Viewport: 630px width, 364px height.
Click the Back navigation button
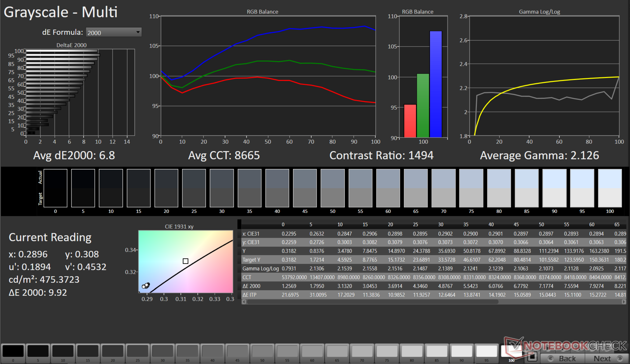point(563,358)
